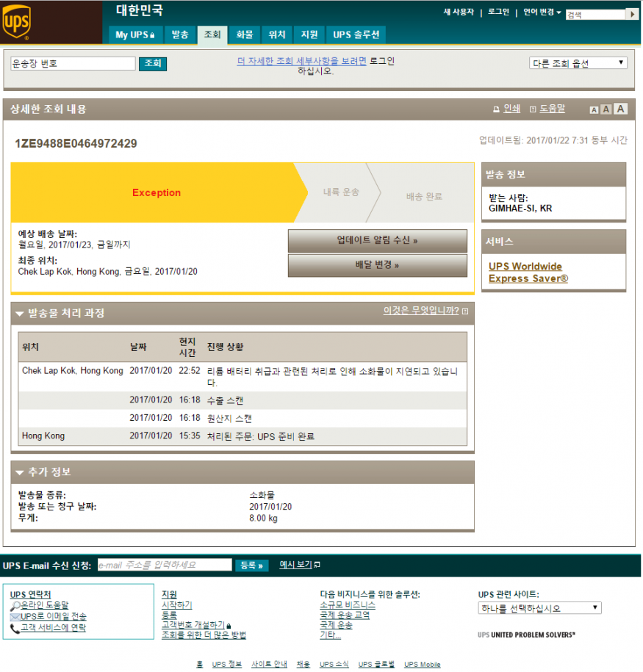Click the 사이트 안내 footer link

coord(269,664)
